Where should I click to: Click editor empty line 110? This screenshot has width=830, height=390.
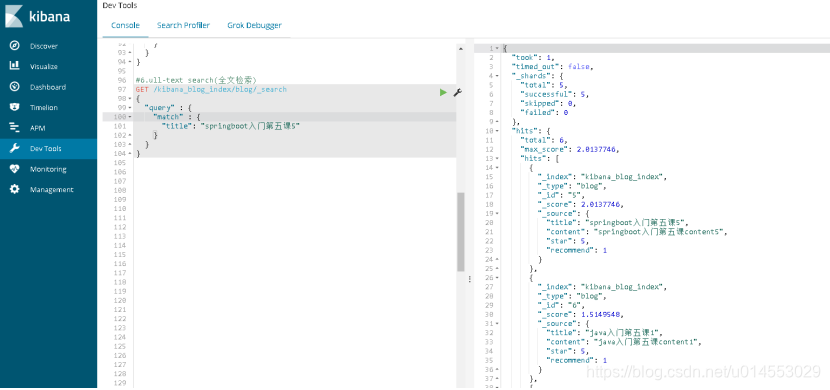click(x=295, y=208)
